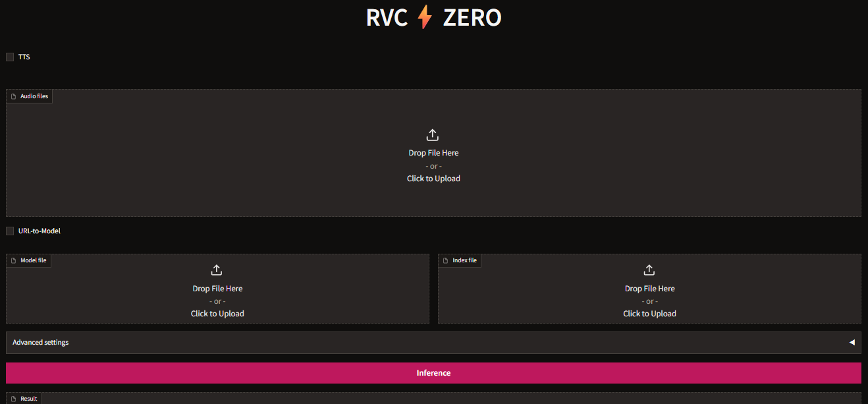Click the file icon beside the Index file label

click(x=445, y=260)
